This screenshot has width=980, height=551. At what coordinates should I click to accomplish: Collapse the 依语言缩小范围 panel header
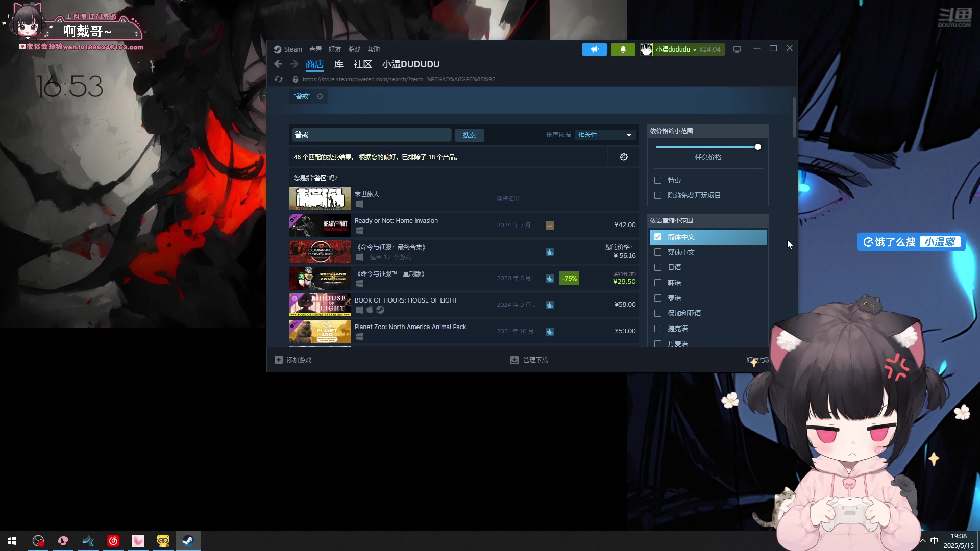click(708, 221)
